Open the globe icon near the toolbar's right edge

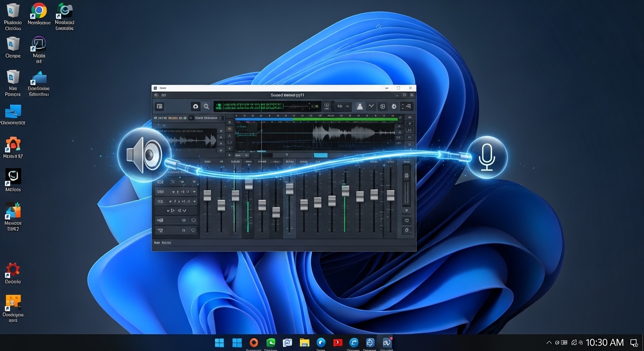[x=394, y=106]
